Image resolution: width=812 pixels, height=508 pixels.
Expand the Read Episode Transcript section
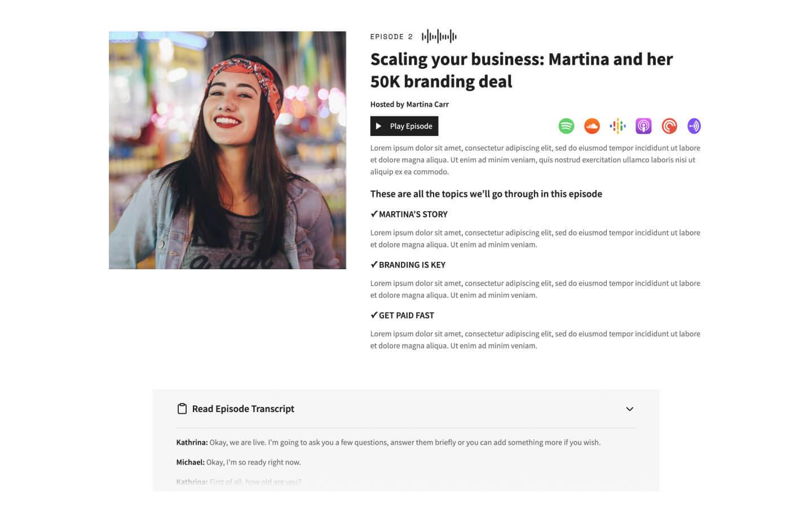[x=243, y=409]
